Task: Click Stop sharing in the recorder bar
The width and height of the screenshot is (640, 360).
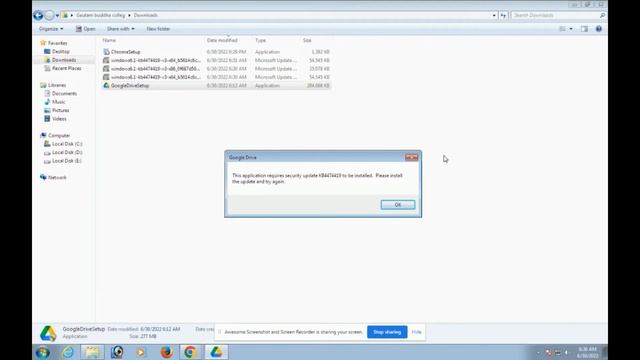Action: [x=387, y=332]
